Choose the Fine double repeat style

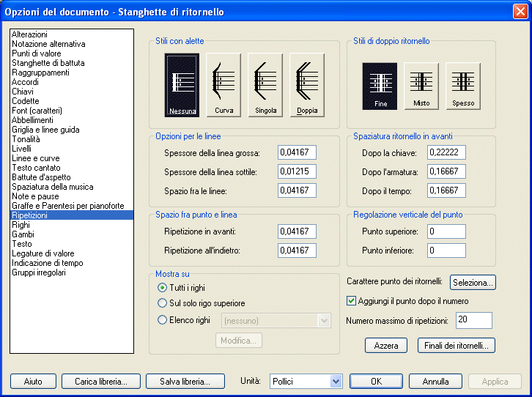[x=380, y=85]
